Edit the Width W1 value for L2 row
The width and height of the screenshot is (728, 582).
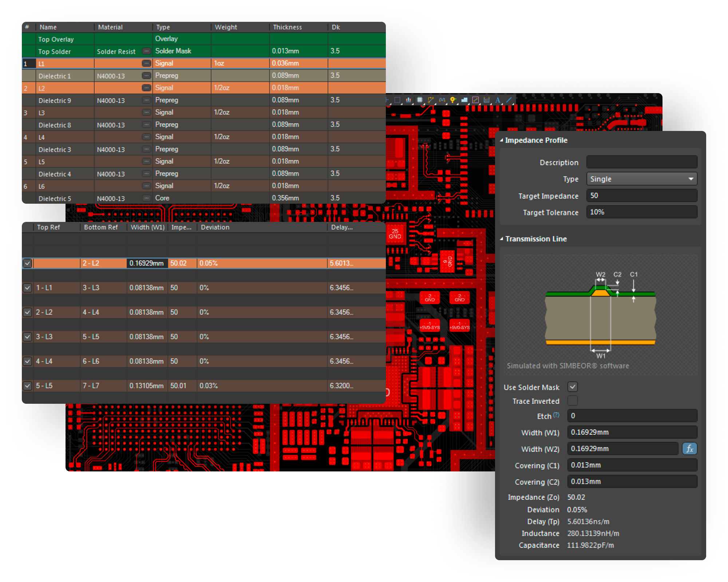pos(147,263)
